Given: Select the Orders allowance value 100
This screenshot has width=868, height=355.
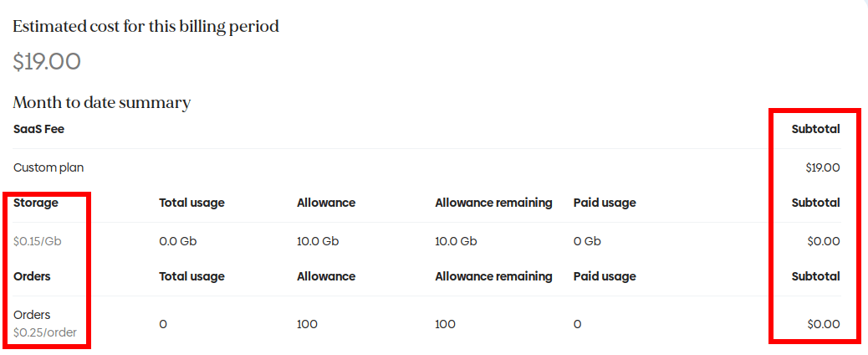Looking at the screenshot, I should click(x=307, y=324).
